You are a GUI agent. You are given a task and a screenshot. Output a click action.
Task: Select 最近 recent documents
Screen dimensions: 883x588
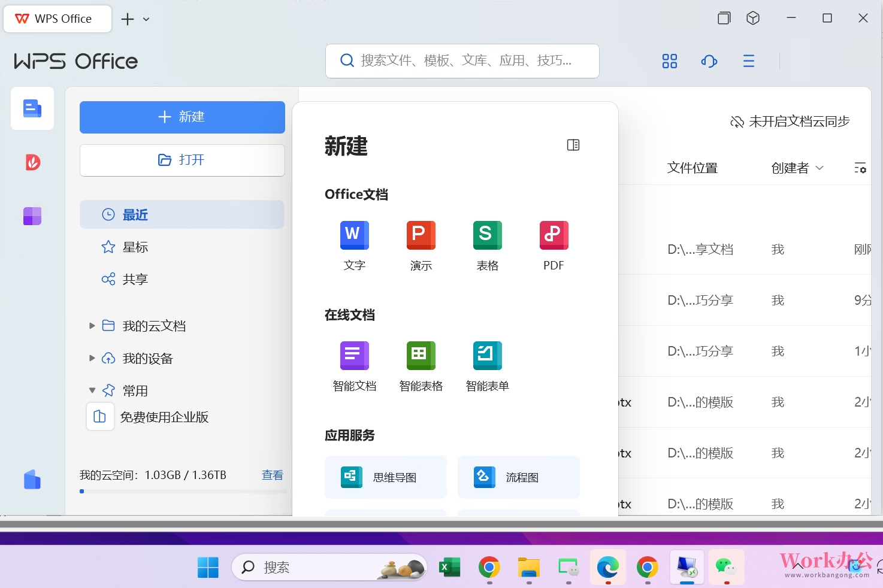[x=182, y=214]
